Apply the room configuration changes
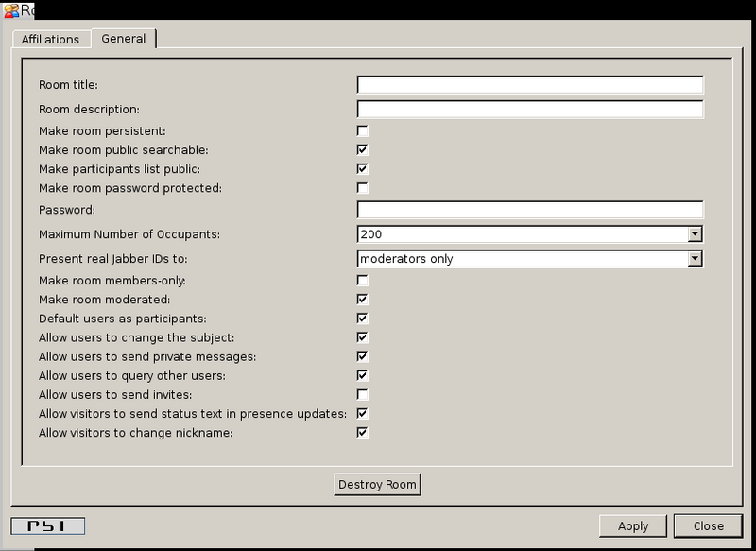Screen dimensions: 756x551 632,526
